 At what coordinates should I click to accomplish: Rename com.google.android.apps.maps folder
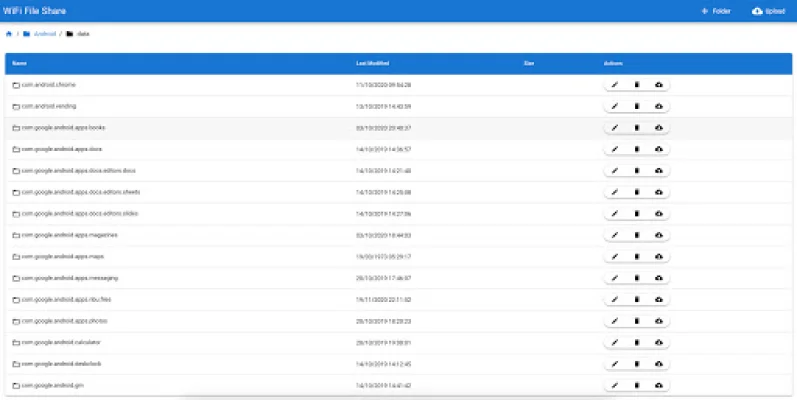pos(615,256)
